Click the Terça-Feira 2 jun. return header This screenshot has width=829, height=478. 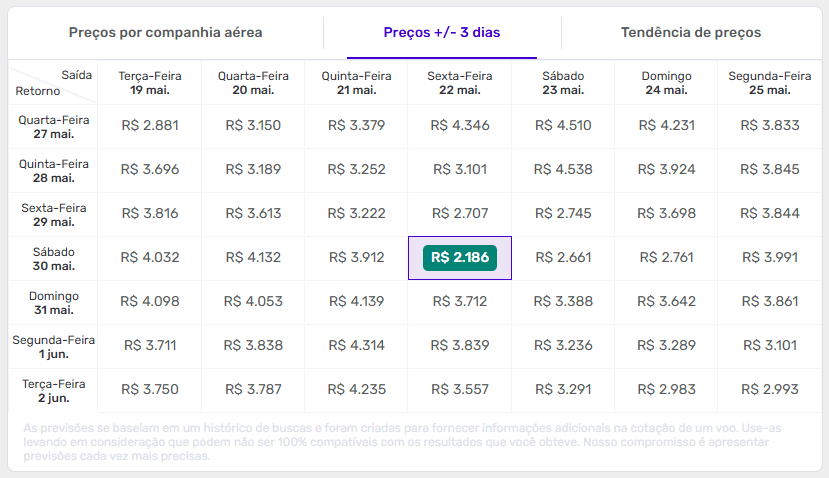pos(53,390)
